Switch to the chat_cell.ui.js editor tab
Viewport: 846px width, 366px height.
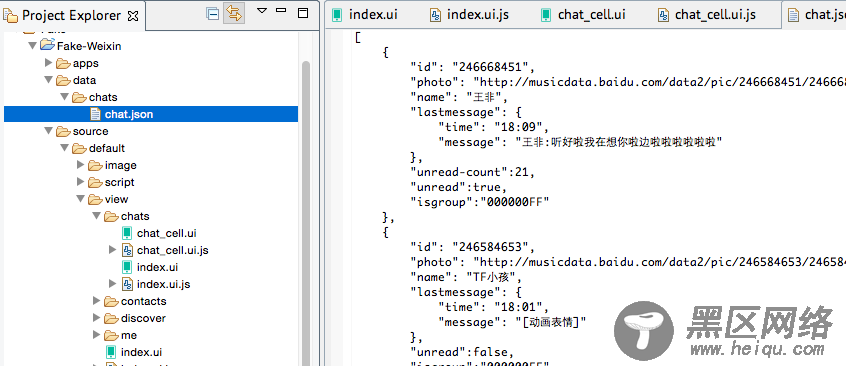715,15
